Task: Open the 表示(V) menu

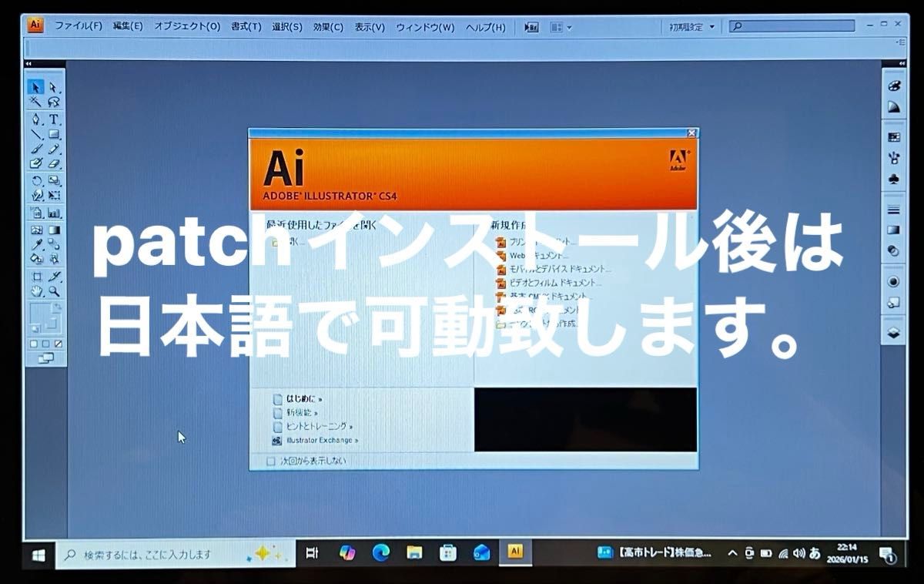Action: [x=370, y=26]
